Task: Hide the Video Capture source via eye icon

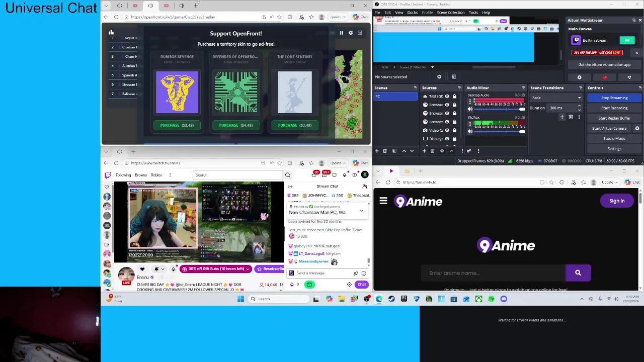Action: 447,130
